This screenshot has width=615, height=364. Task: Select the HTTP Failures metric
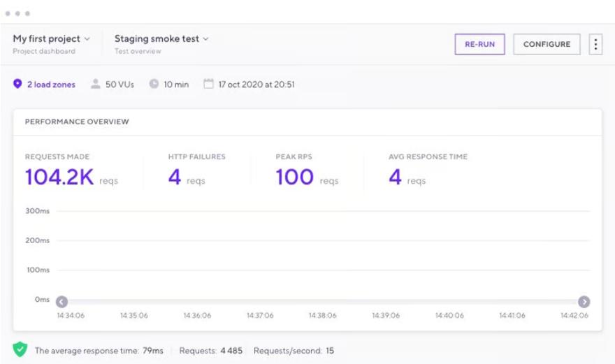175,177
